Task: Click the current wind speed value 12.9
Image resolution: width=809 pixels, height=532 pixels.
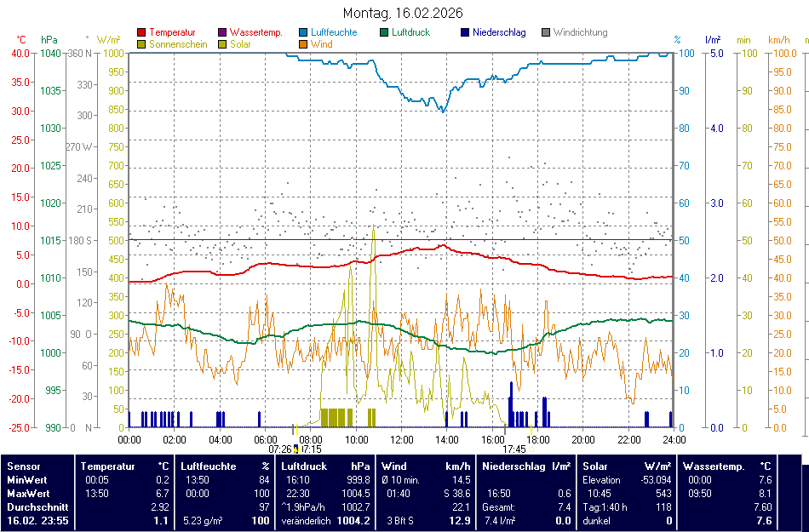Action: tap(459, 520)
